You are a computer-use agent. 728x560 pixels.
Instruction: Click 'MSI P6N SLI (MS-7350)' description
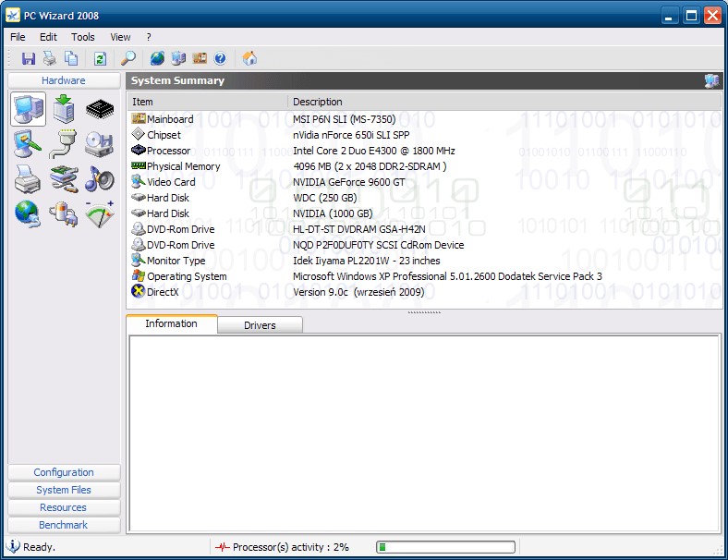click(344, 119)
